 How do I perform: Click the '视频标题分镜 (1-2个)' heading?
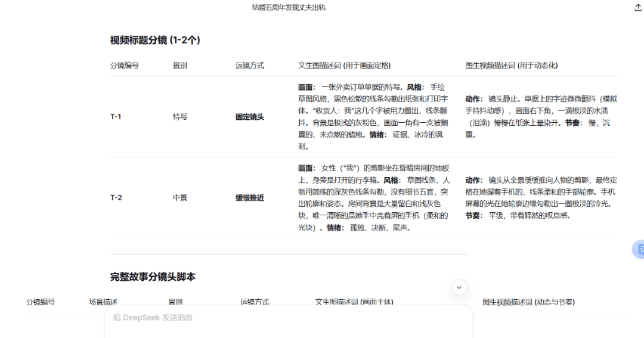[x=155, y=40]
